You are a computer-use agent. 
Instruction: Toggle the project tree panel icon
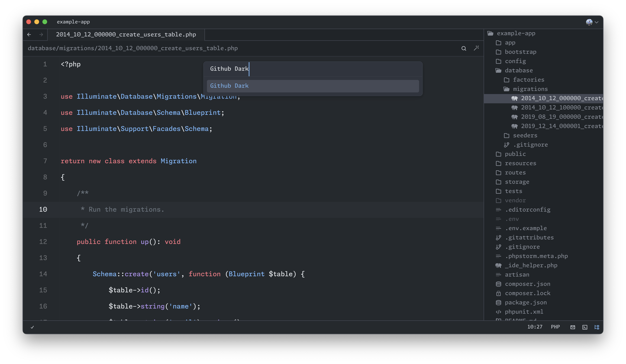pos(597,327)
